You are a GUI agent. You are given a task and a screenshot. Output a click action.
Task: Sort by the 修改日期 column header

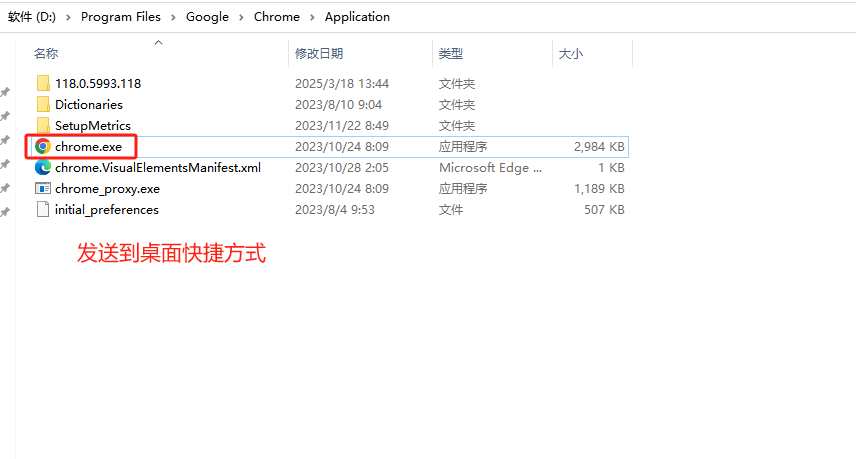click(x=319, y=53)
